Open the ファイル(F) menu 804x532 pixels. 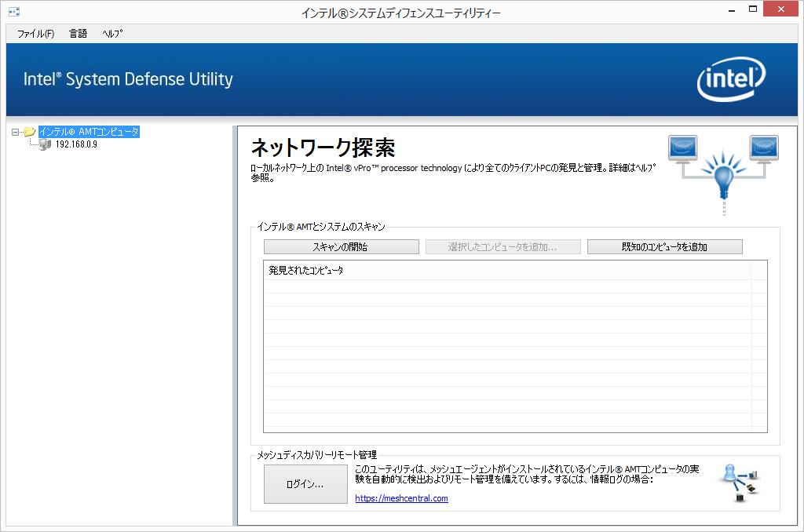coord(35,34)
